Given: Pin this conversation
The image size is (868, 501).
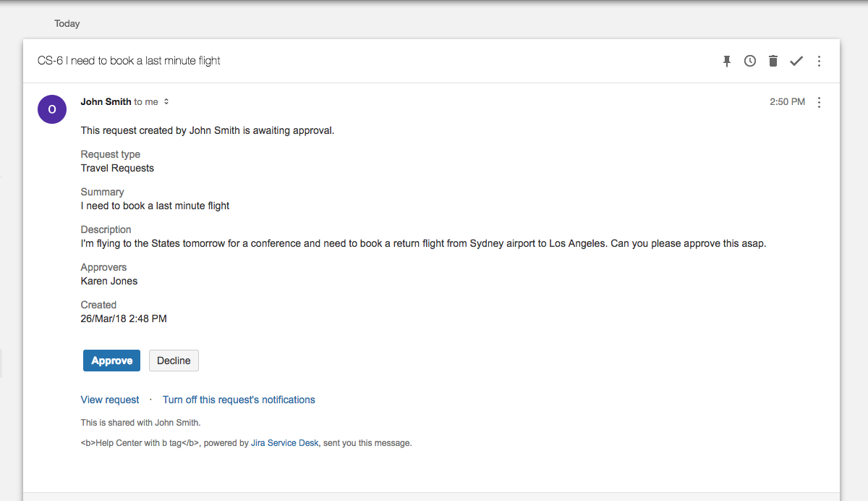Looking at the screenshot, I should click(x=726, y=61).
